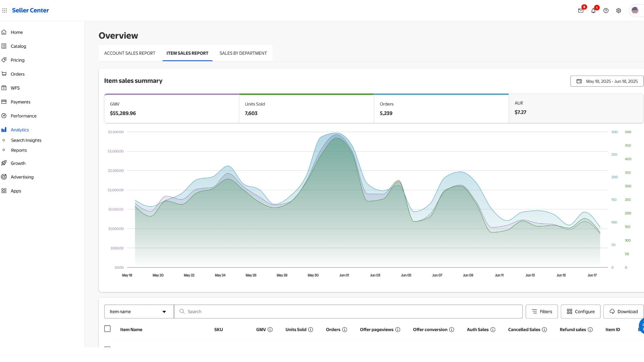
Task: Open the Advertising sidebar link
Action: click(x=22, y=177)
